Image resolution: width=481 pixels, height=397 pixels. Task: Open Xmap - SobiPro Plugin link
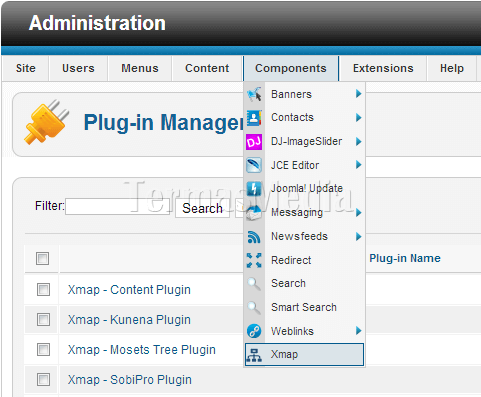tap(130, 380)
